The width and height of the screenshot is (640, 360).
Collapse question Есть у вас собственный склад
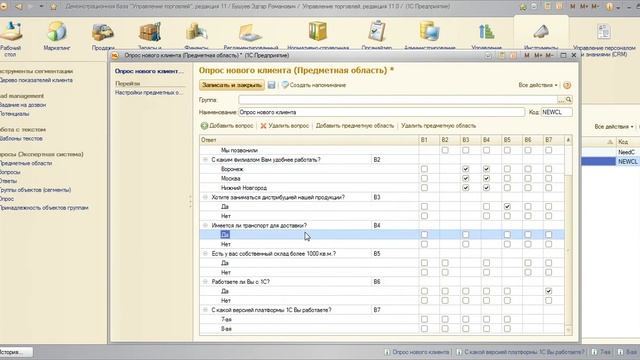point(205,253)
